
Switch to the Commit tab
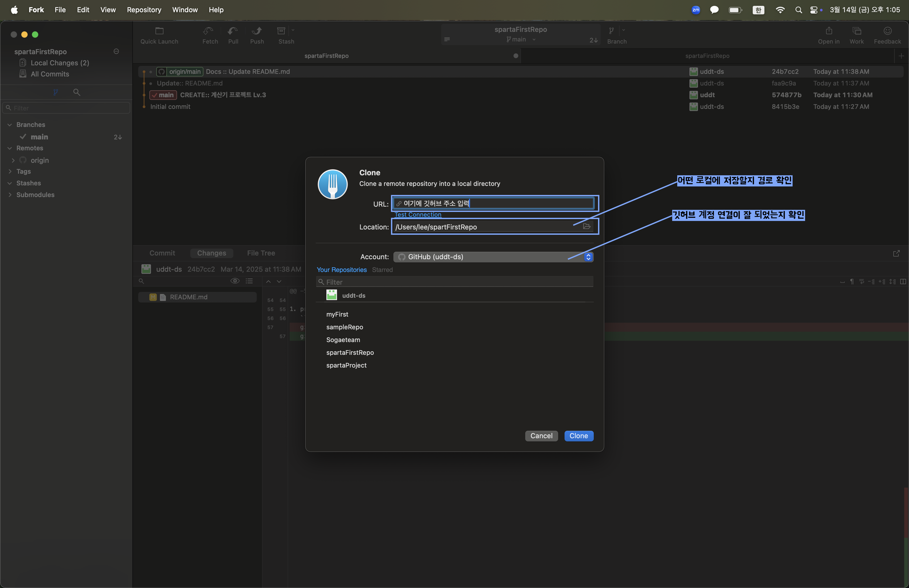coord(162,253)
